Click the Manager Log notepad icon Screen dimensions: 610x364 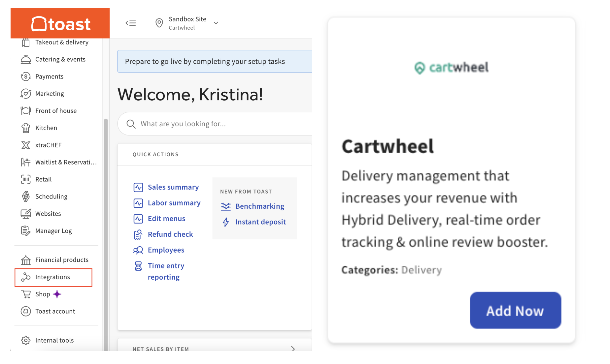coord(26,231)
